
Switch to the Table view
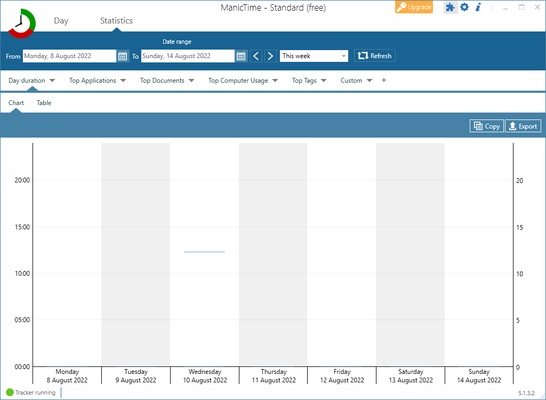point(44,103)
